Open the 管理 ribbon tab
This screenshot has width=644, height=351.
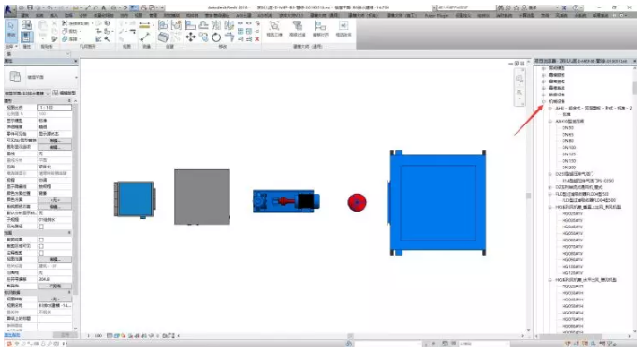[153, 15]
